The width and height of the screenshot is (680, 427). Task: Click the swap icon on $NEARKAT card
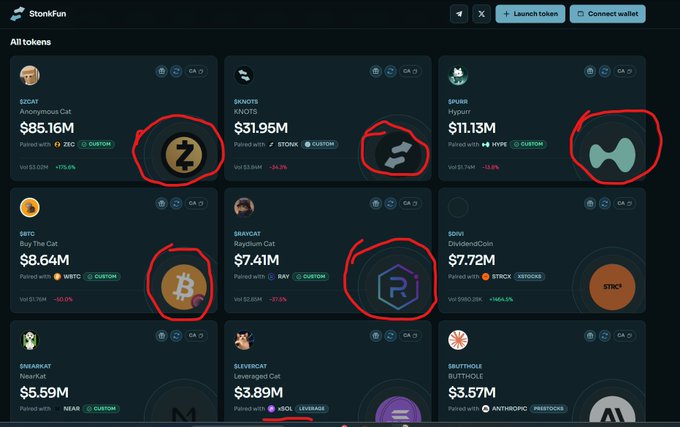coord(176,336)
